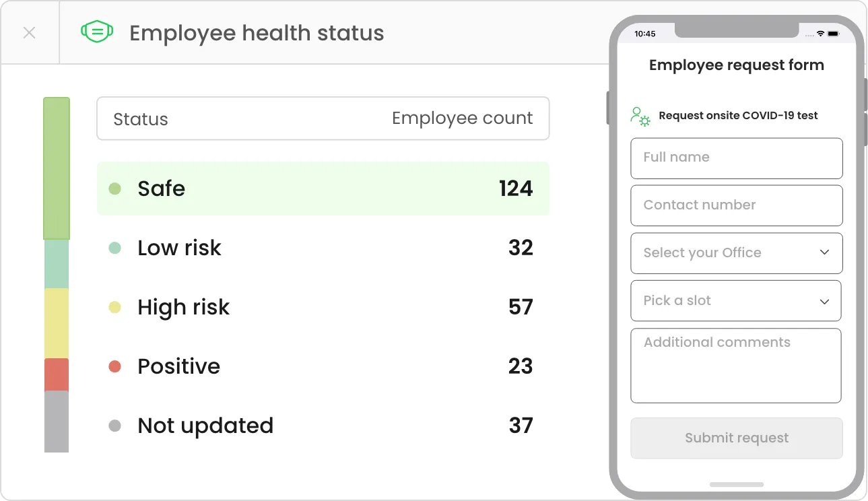
Task: Click the chevron in Select your Office
Action: (824, 253)
